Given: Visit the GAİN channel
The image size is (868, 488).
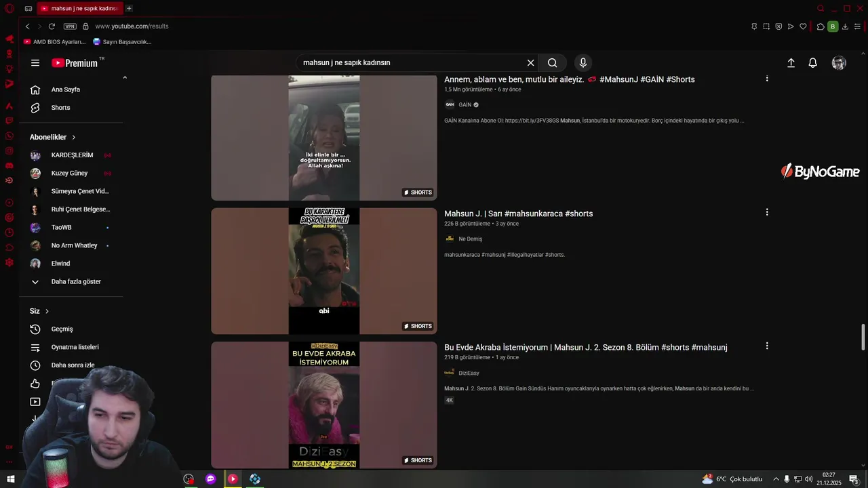Looking at the screenshot, I should [x=465, y=105].
